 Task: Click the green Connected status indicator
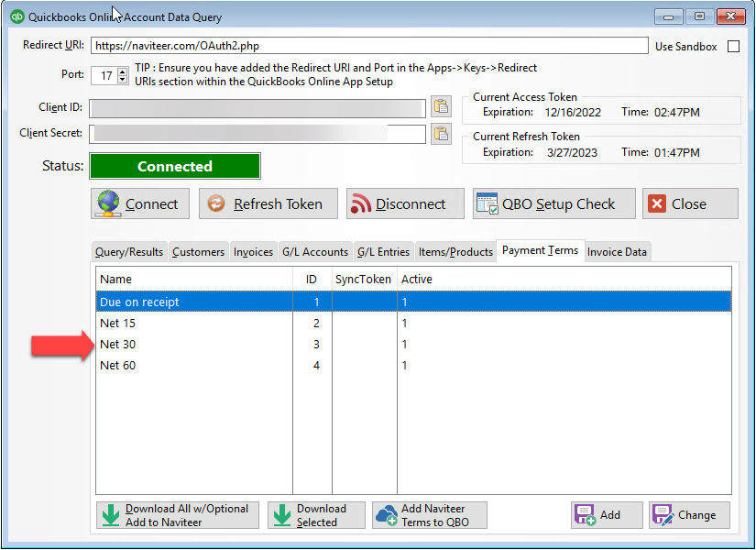(175, 166)
